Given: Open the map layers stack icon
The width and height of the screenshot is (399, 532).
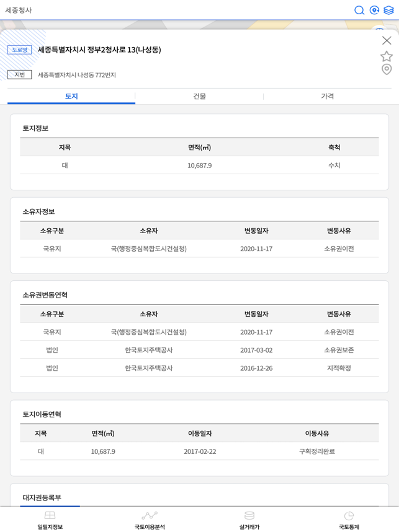Looking at the screenshot, I should point(388,10).
